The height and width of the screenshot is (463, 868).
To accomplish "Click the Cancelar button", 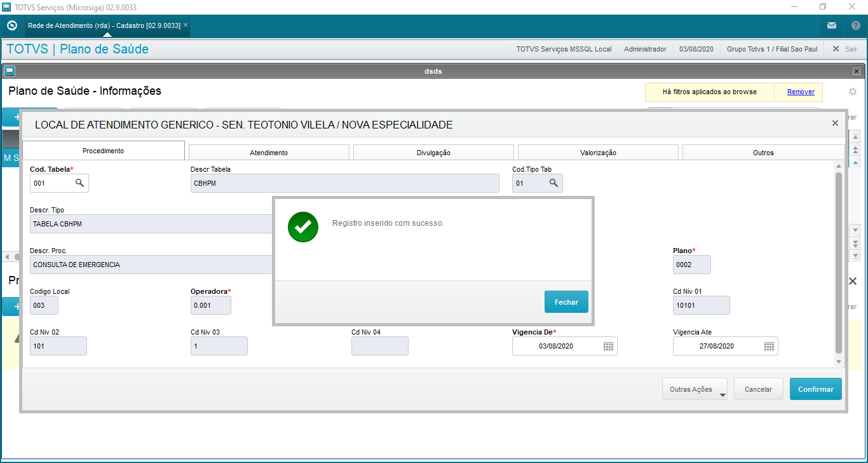I will coord(758,389).
